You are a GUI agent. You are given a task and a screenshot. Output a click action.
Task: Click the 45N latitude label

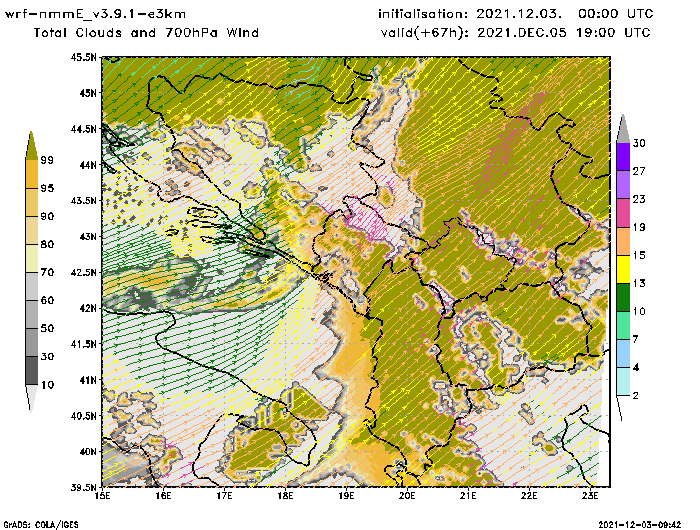pyautogui.click(x=88, y=93)
